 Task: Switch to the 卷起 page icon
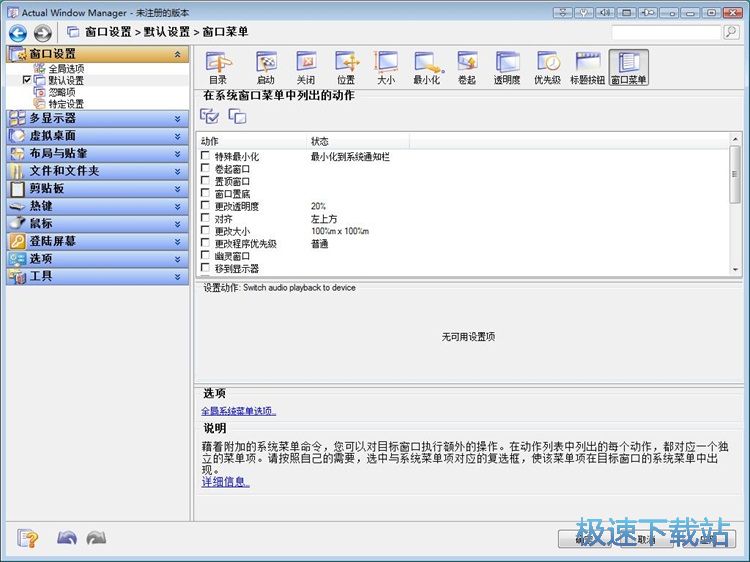[467, 68]
